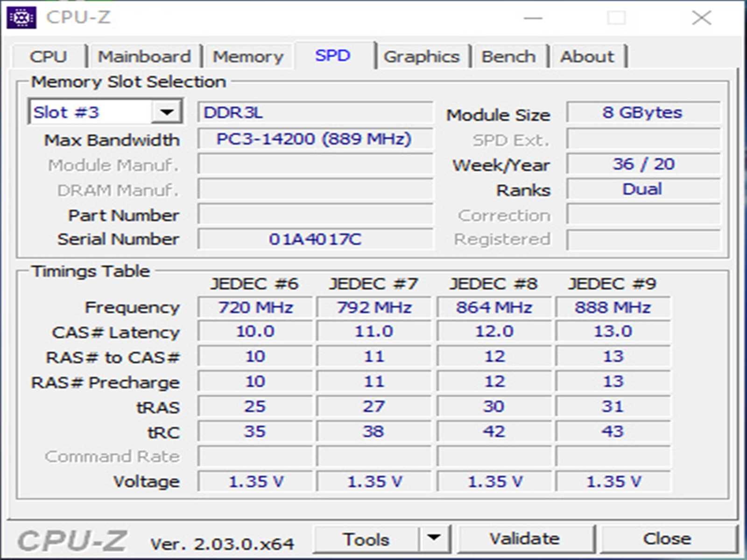Click tRAS value 31

(613, 406)
